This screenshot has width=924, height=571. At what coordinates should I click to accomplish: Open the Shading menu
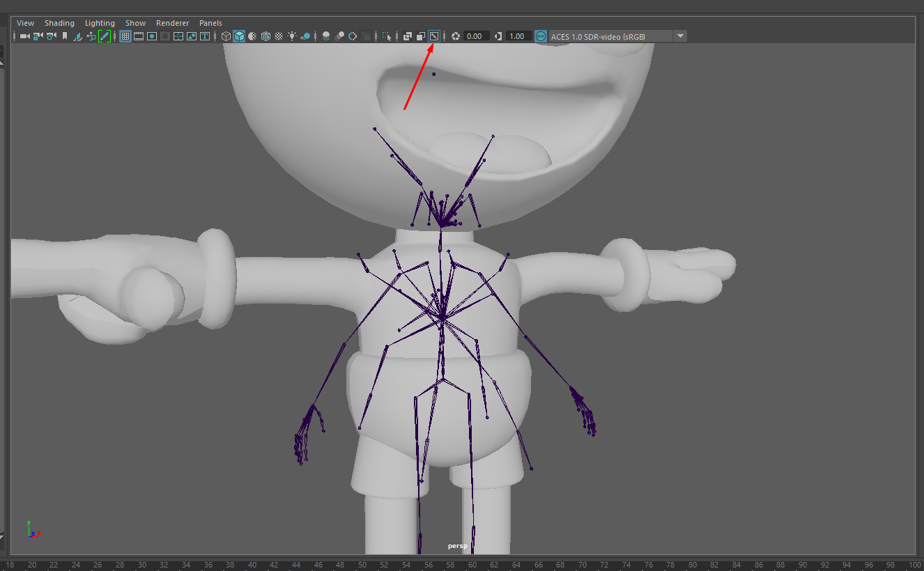pos(59,23)
